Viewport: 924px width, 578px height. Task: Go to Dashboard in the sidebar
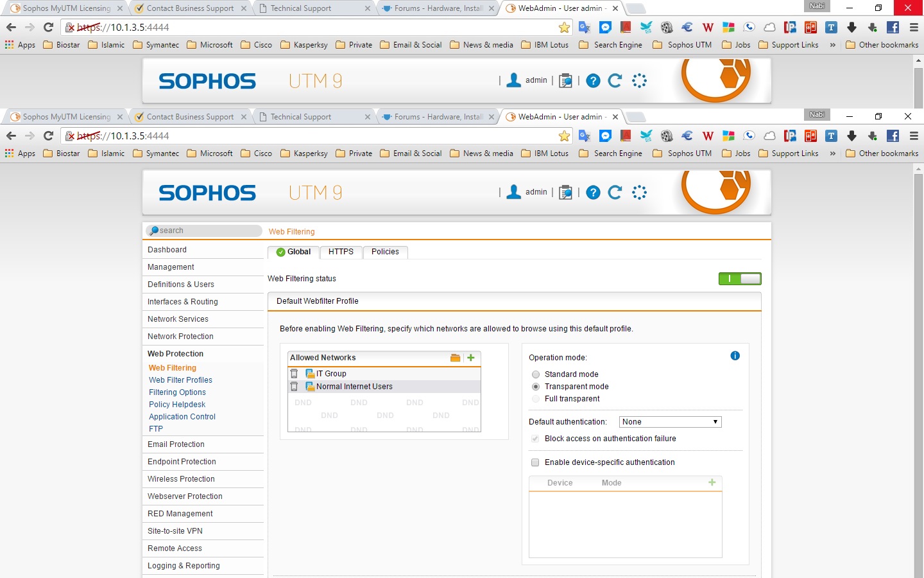pyautogui.click(x=203, y=250)
